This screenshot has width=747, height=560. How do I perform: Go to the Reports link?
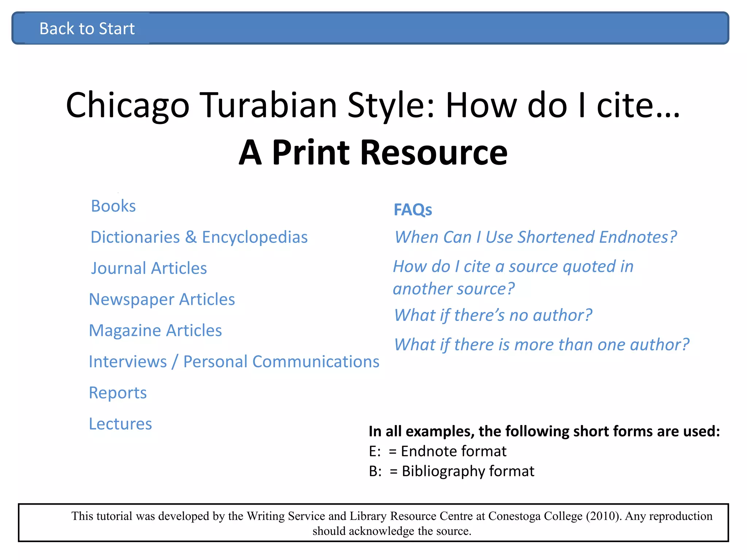pos(118,393)
